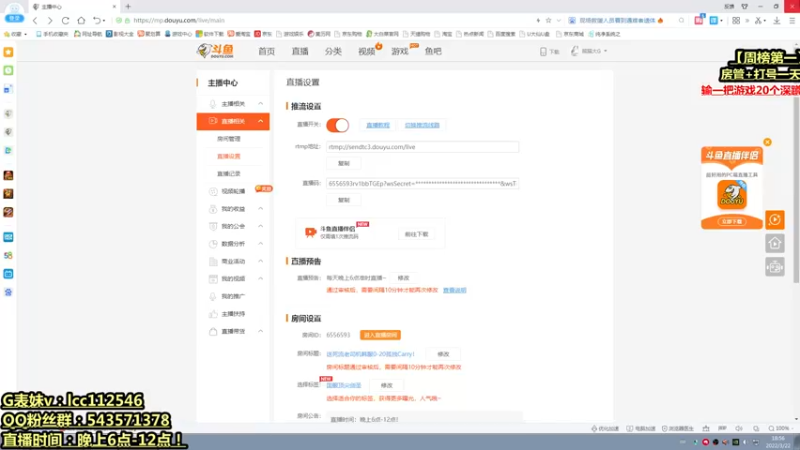Expand the 我的视频 section chevron
This screenshot has width=800, height=450.
[261, 279]
